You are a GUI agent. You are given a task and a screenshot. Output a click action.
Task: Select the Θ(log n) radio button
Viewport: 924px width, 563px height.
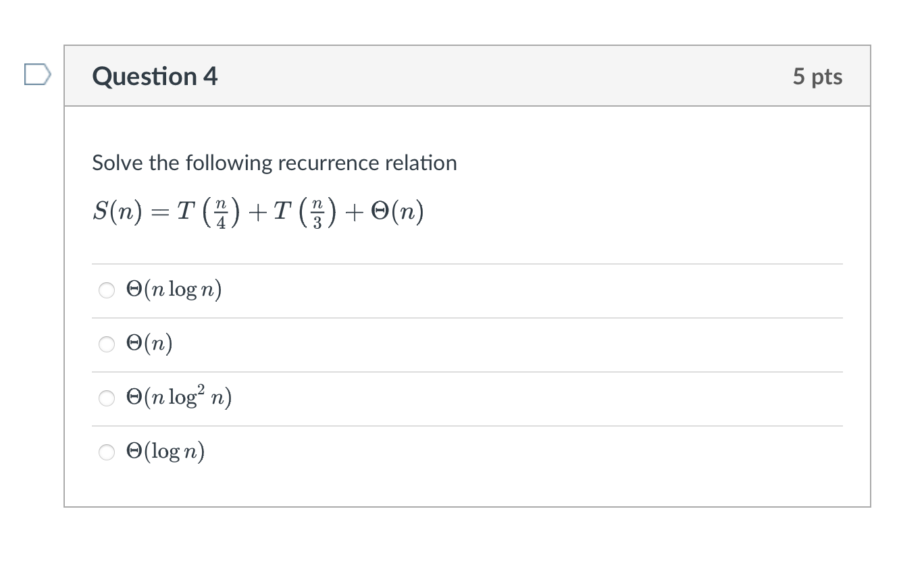click(x=106, y=452)
